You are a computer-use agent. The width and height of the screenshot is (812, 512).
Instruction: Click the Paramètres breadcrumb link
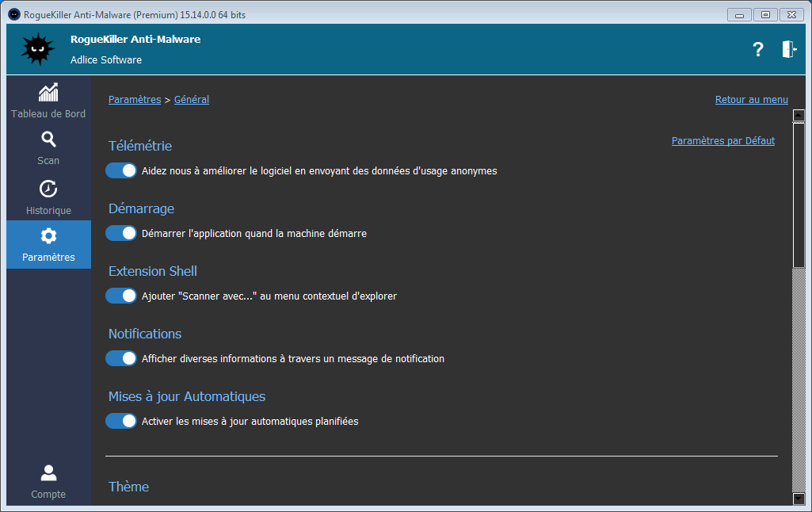(x=135, y=100)
